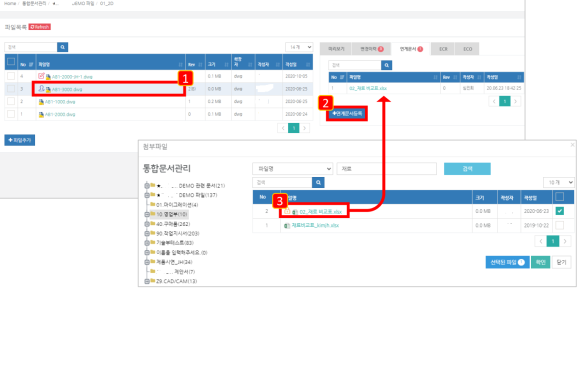Click previous page arrow in file list pagination
Screen dimensions: 580x384
(x=283, y=128)
